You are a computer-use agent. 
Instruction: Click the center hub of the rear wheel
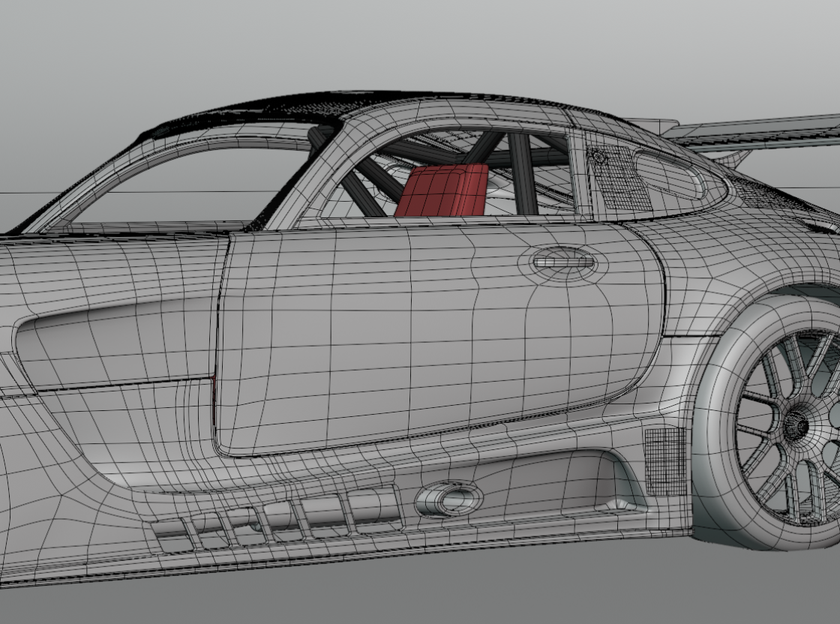[x=795, y=426]
